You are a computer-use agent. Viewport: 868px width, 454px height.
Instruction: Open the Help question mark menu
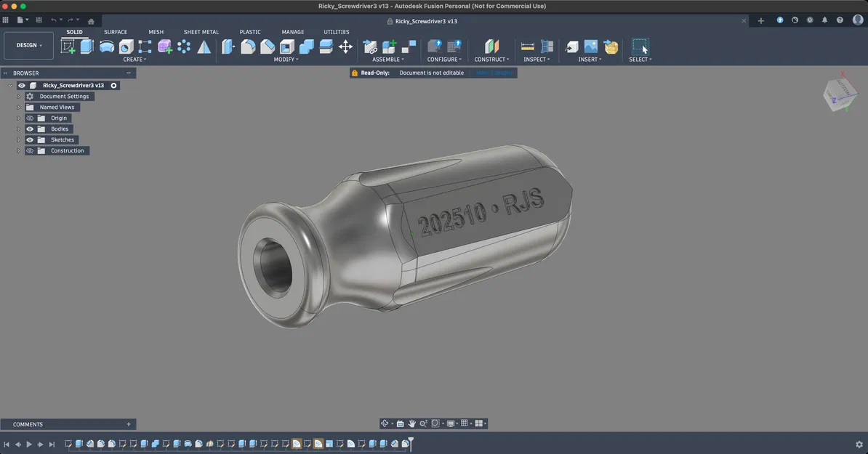click(840, 20)
